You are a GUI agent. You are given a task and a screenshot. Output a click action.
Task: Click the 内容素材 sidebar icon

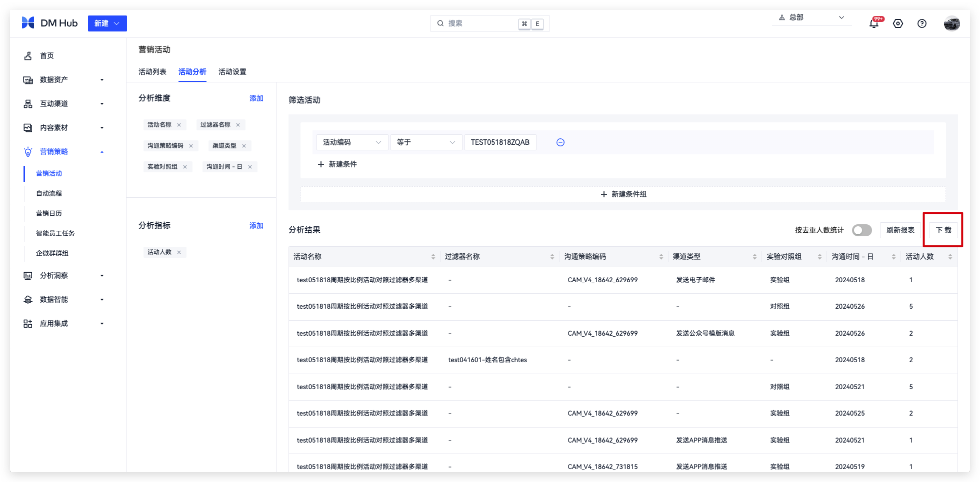coord(28,128)
